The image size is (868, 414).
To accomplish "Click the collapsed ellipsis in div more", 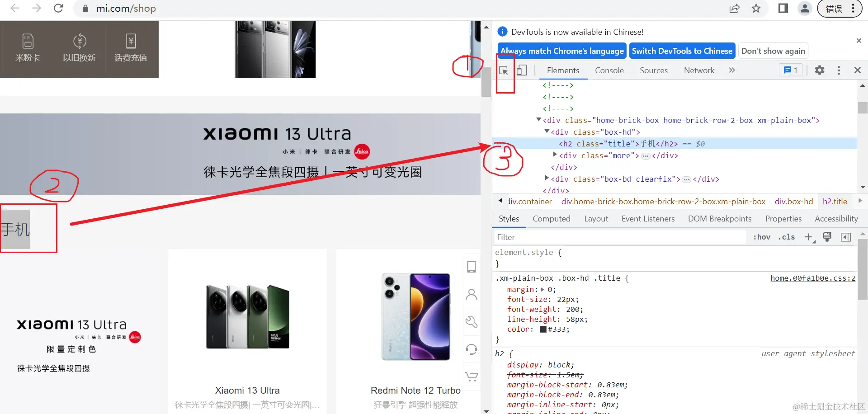I will pyautogui.click(x=646, y=156).
